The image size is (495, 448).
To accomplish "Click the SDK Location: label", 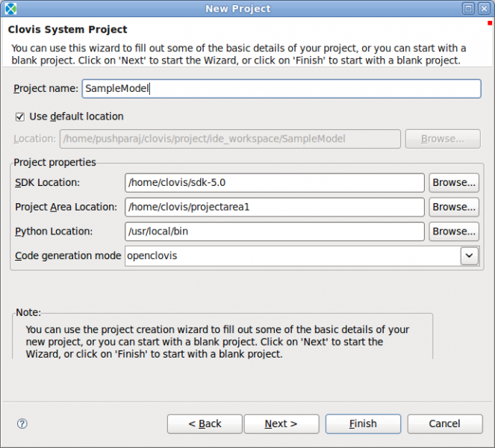I will 47,182.
